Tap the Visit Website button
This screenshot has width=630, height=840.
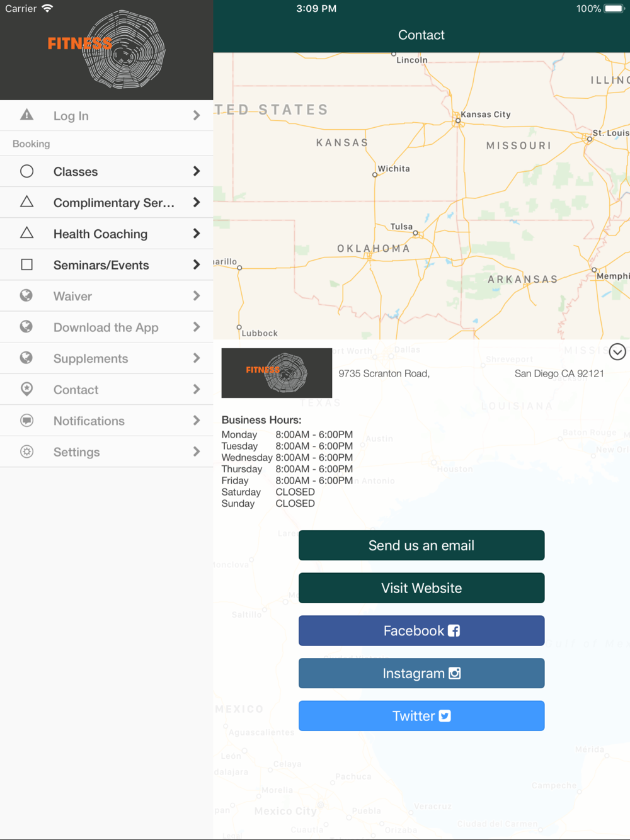point(421,588)
